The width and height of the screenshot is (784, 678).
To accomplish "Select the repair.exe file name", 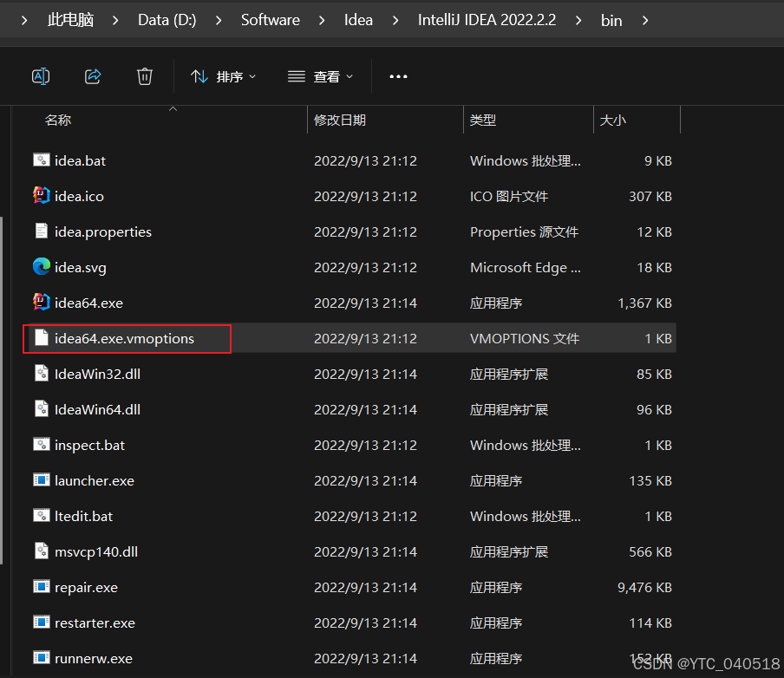I will [86, 587].
